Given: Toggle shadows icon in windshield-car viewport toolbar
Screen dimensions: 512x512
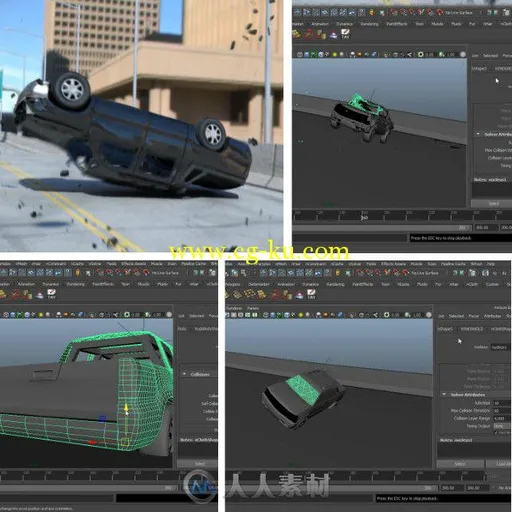Looking at the screenshot, I should (x=307, y=315).
